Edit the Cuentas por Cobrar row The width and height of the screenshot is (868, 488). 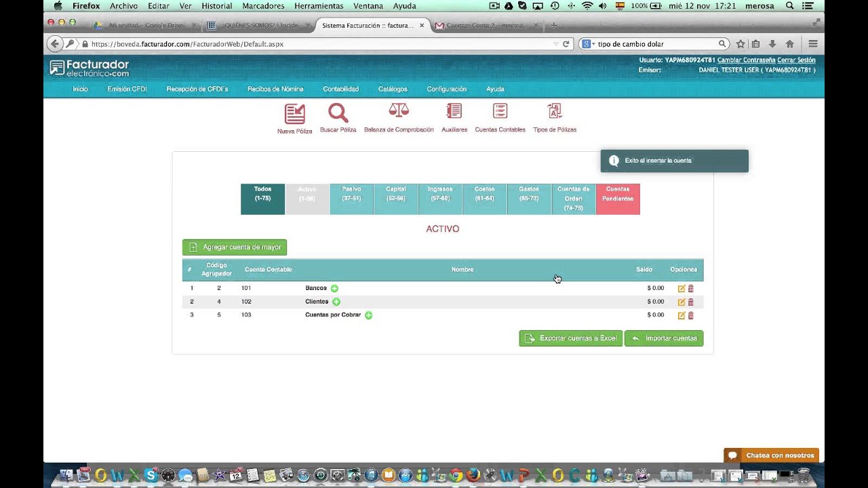[682, 315]
